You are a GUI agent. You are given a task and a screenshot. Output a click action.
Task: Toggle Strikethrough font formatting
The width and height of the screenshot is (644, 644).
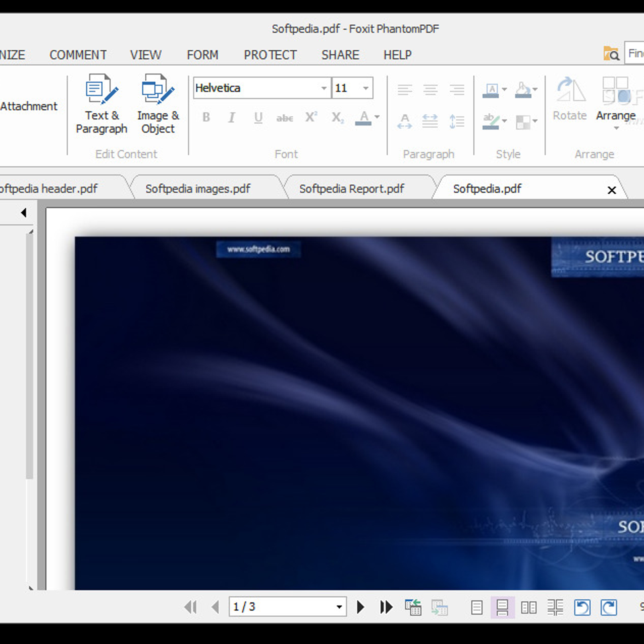(x=285, y=118)
